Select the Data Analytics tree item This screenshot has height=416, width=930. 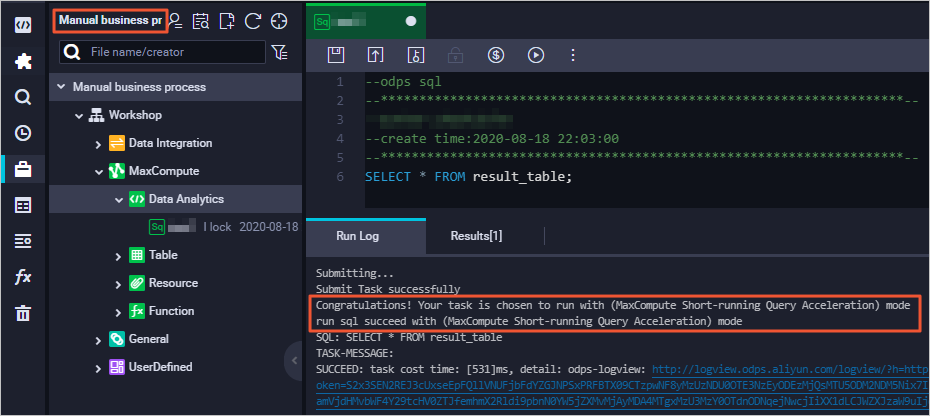[x=175, y=199]
